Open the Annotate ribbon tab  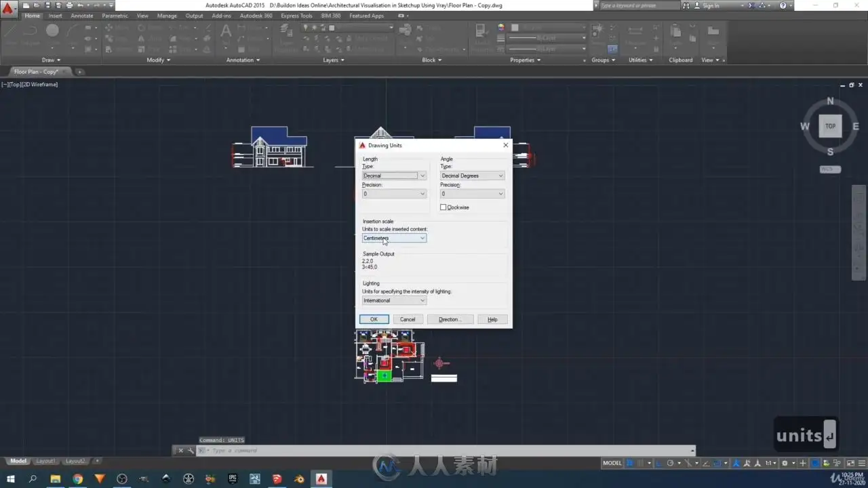(82, 16)
